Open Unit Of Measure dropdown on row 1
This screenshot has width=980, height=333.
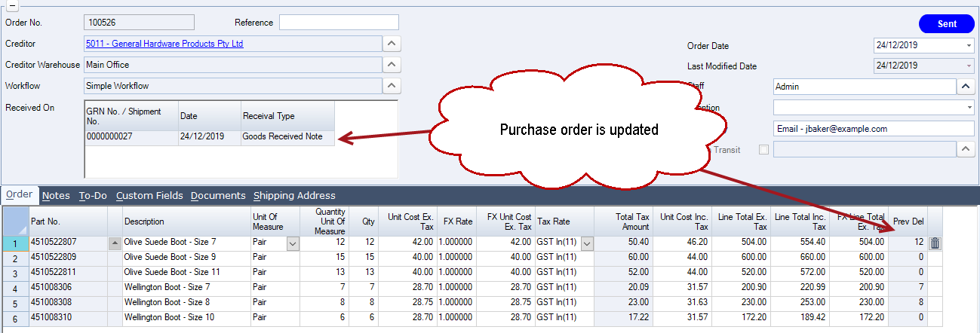click(x=293, y=243)
